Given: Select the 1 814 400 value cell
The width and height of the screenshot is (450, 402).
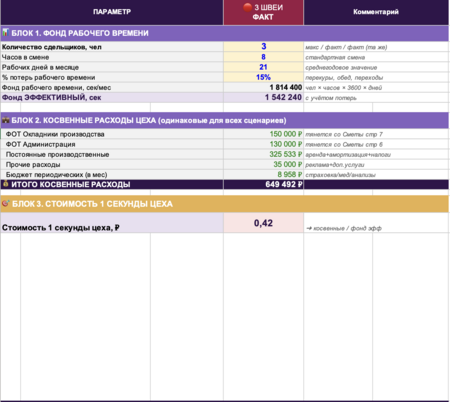Looking at the screenshot, I should click(x=263, y=87).
